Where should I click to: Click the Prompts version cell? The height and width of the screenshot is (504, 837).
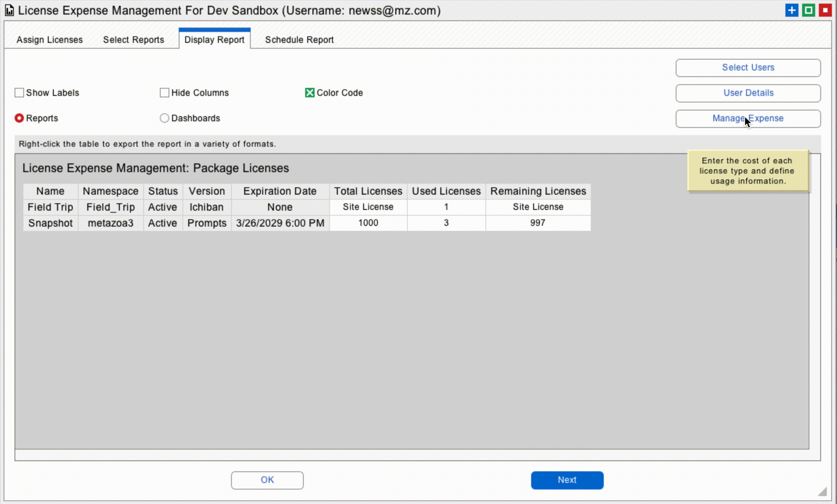(x=207, y=223)
